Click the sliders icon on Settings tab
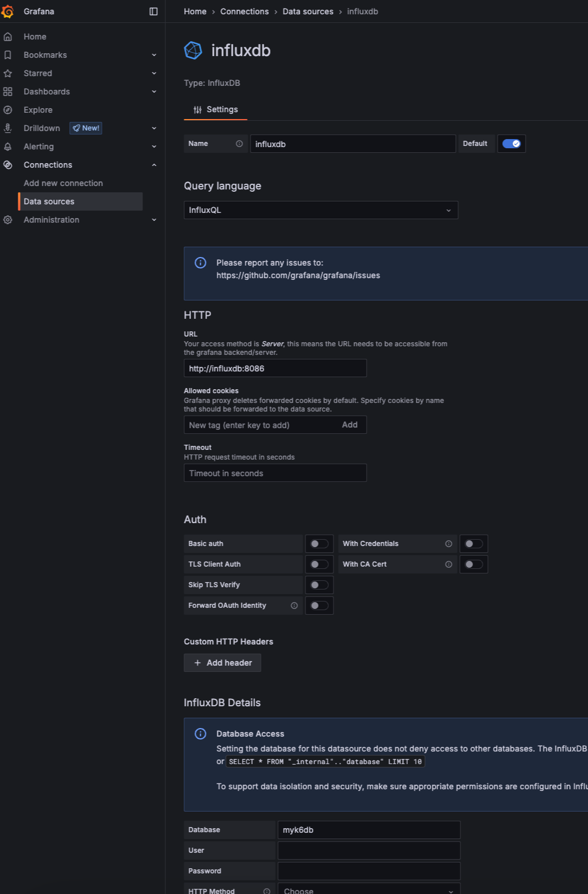 [197, 110]
